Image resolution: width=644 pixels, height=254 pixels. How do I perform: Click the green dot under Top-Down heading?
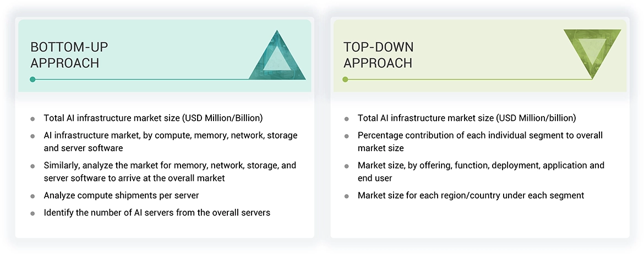tap(346, 79)
